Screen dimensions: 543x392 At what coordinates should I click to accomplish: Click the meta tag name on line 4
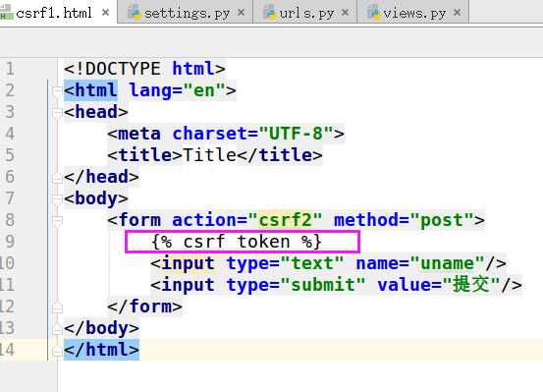(x=139, y=134)
